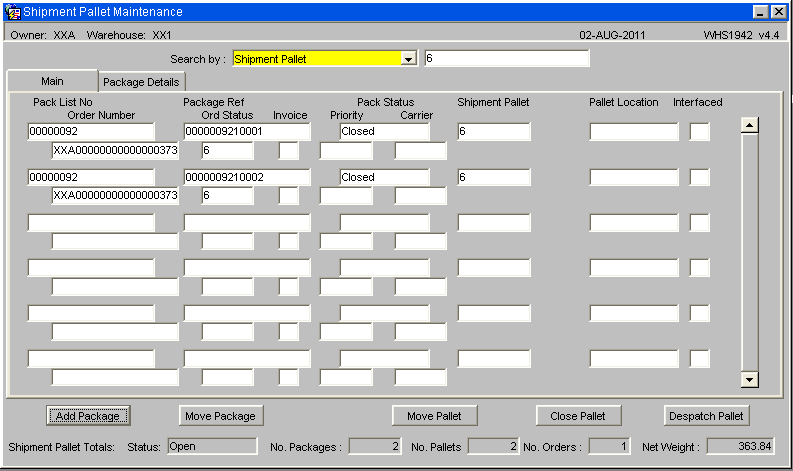
Task: Click the Pack Status Closed field for package 0000009210001
Action: point(384,132)
